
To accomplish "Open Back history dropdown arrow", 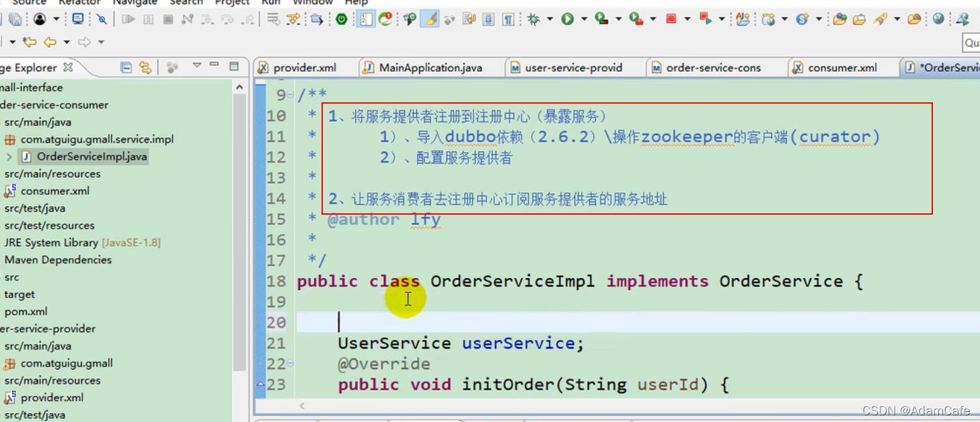I will click(67, 42).
